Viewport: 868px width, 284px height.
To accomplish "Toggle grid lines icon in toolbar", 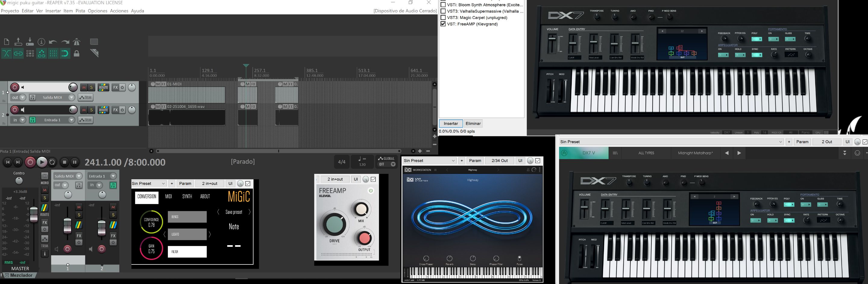I will point(53,54).
